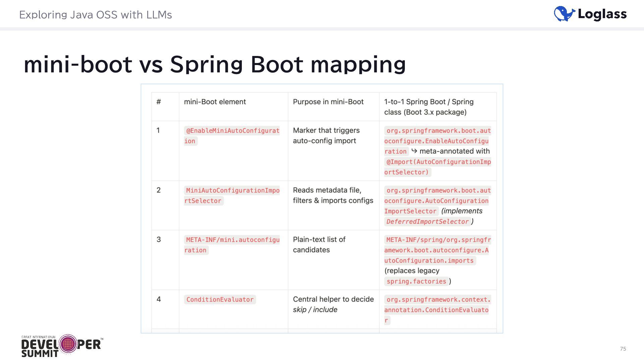Click the hash symbol column header
This screenshot has width=644, height=362.
pyautogui.click(x=159, y=102)
